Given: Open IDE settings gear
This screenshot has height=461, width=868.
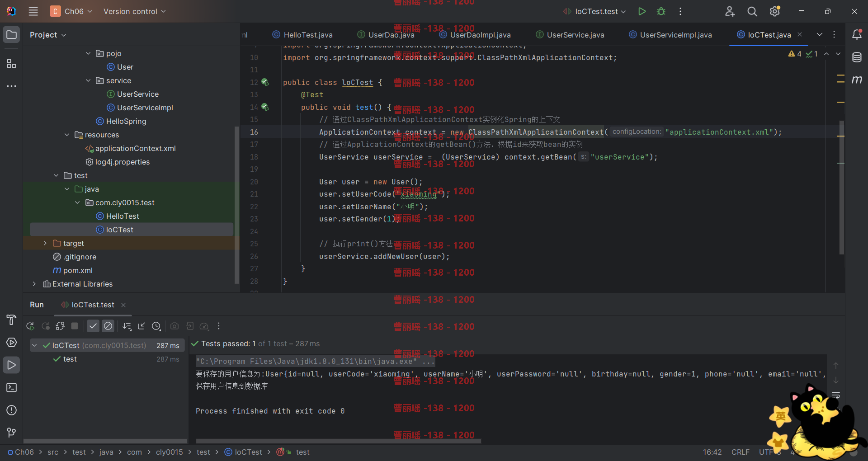Looking at the screenshot, I should pyautogui.click(x=775, y=11).
